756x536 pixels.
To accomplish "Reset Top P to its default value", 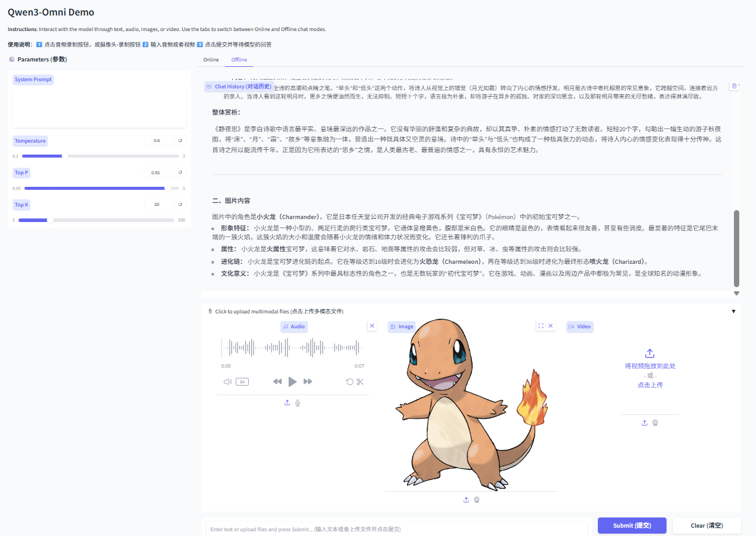I will 180,172.
